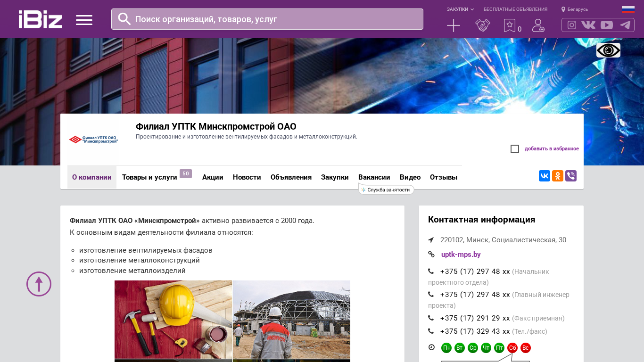Open the construction site worker image

pyautogui.click(x=291, y=320)
